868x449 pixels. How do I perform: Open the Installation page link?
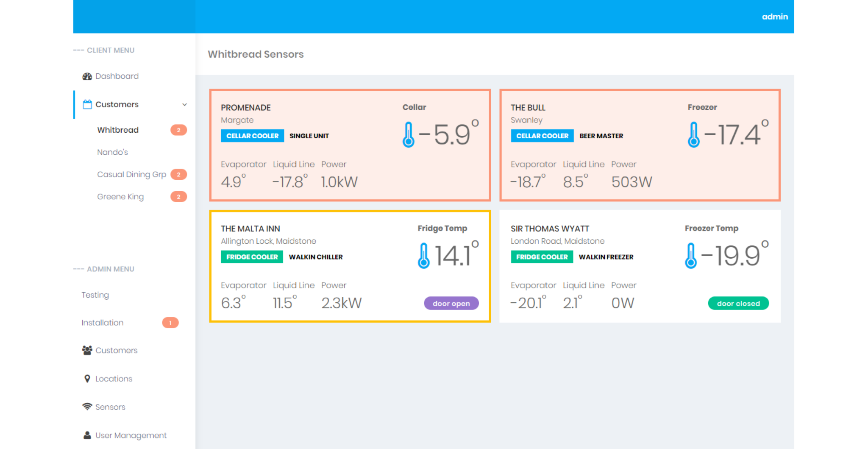(x=102, y=322)
